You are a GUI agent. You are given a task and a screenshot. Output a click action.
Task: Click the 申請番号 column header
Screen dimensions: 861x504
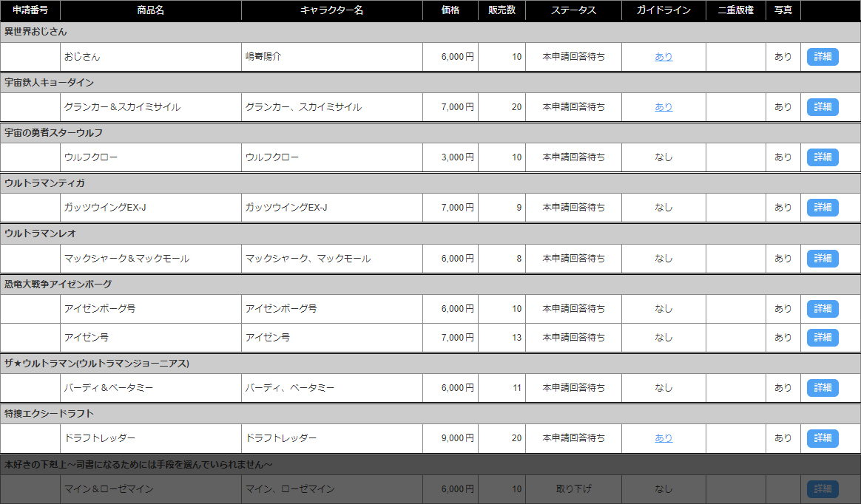point(30,10)
